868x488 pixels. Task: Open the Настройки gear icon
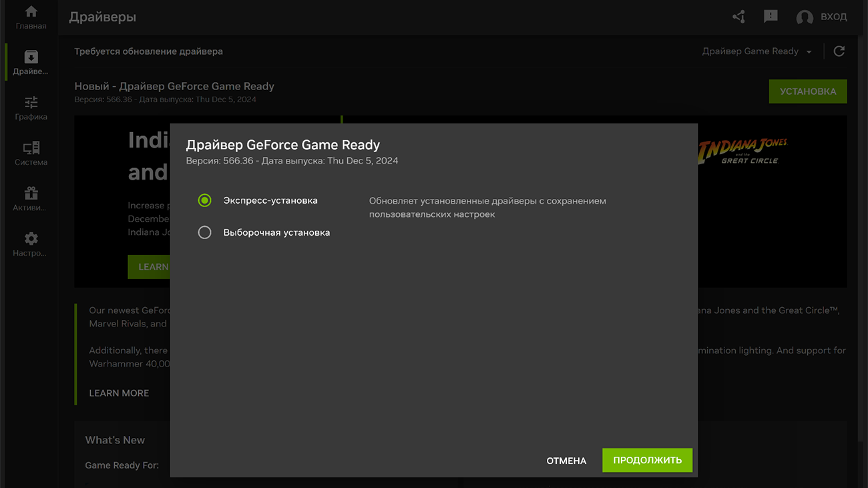[31, 238]
